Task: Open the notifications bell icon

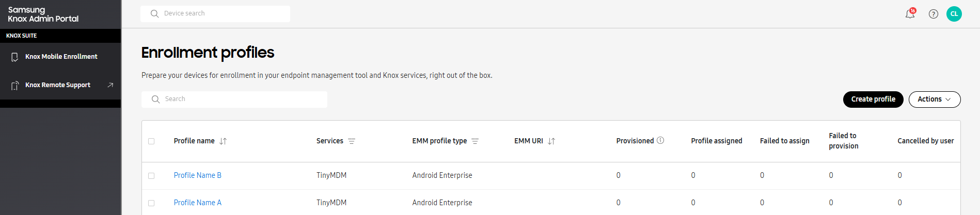Action: [x=910, y=14]
